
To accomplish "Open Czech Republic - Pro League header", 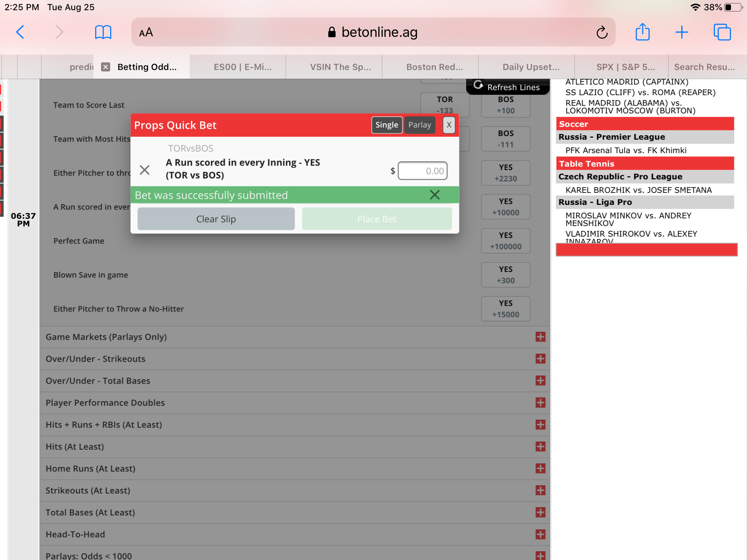I will click(645, 177).
